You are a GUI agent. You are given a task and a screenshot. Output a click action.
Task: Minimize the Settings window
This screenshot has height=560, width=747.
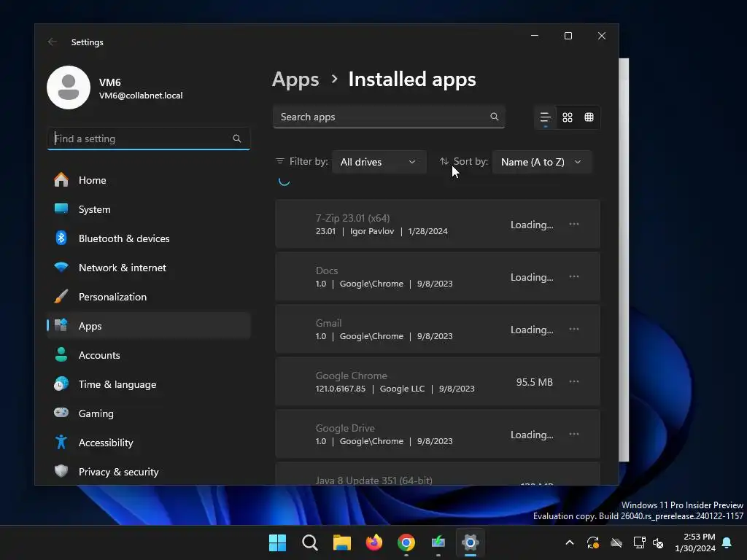535,36
